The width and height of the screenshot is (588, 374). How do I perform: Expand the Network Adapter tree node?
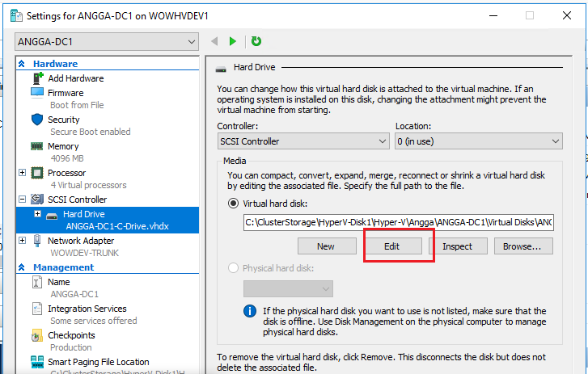coord(22,241)
